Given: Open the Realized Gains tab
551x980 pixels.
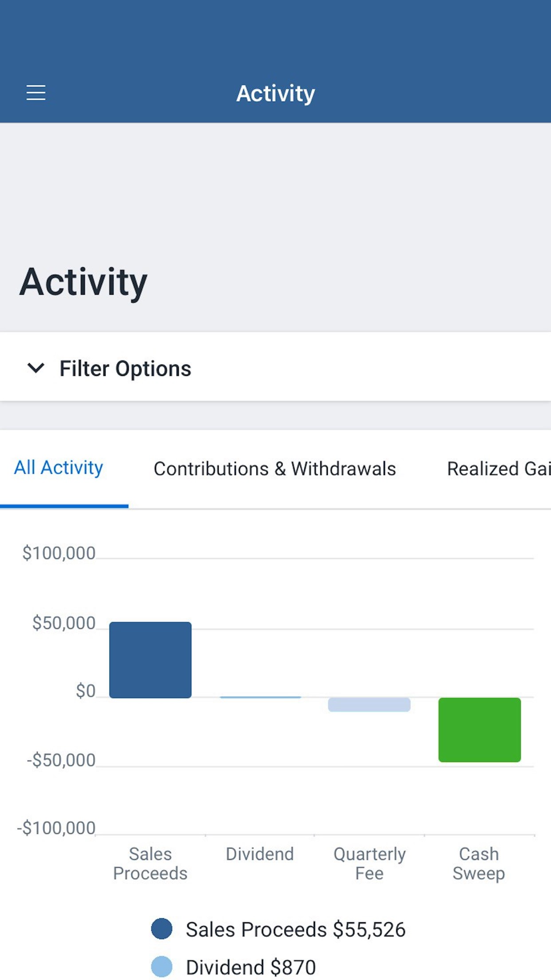Looking at the screenshot, I should tap(499, 469).
